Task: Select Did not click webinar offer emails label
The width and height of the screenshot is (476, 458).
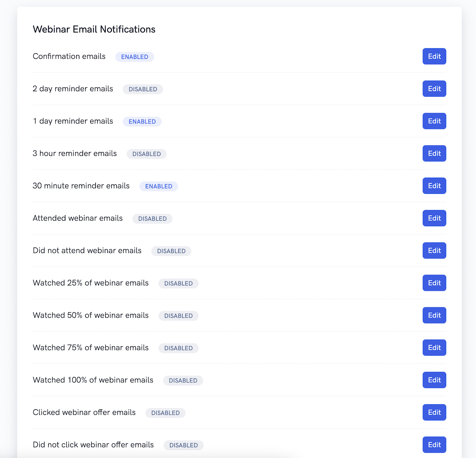Action: [93, 445]
